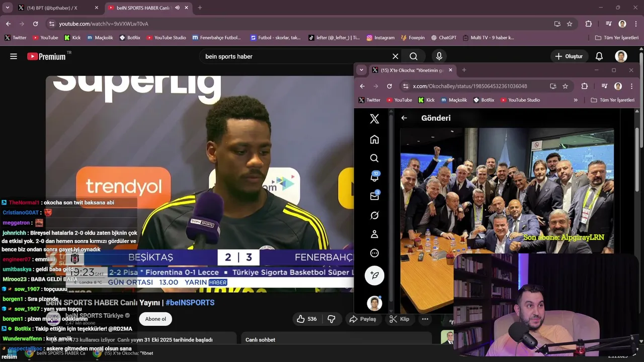Create a clip with Klip button
The height and width of the screenshot is (362, 644).
pos(399,319)
